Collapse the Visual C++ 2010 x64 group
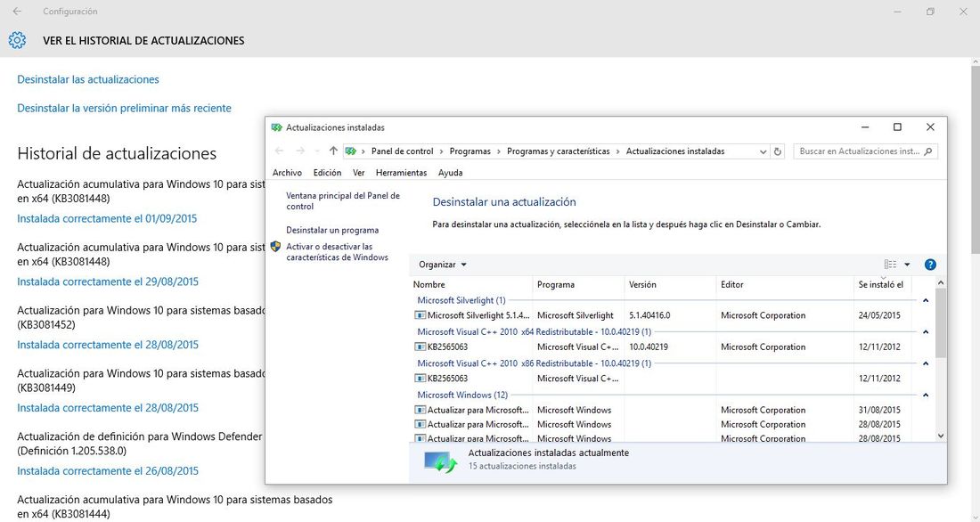Image resolution: width=980 pixels, height=522 pixels. (926, 332)
